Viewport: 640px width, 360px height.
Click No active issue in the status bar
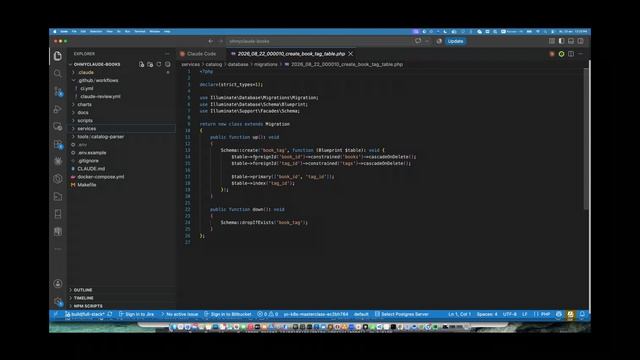coord(180,314)
